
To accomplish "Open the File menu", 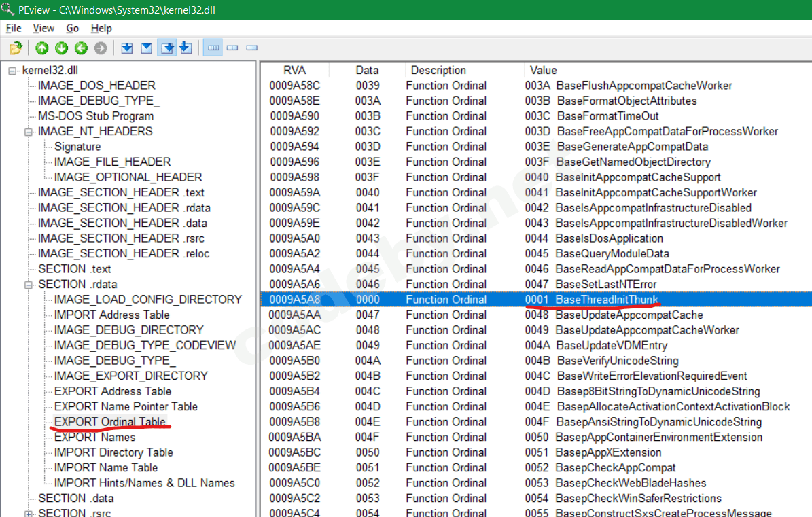I will [14, 29].
